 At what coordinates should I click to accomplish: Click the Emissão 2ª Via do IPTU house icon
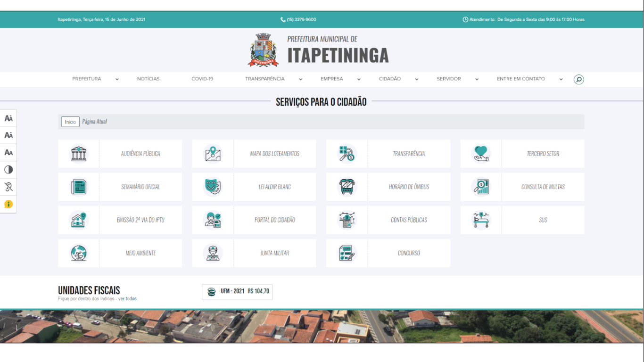pyautogui.click(x=79, y=220)
